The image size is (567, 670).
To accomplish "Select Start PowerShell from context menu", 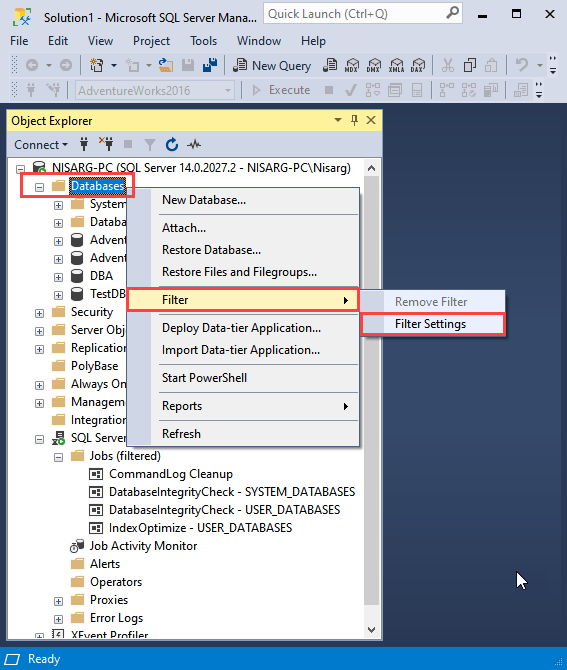I will pos(243,378).
